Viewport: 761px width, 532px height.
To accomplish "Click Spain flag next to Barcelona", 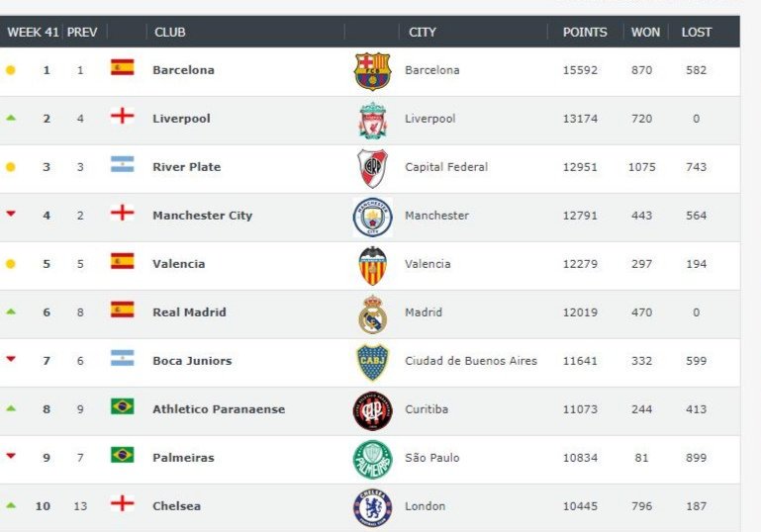I will pyautogui.click(x=123, y=67).
